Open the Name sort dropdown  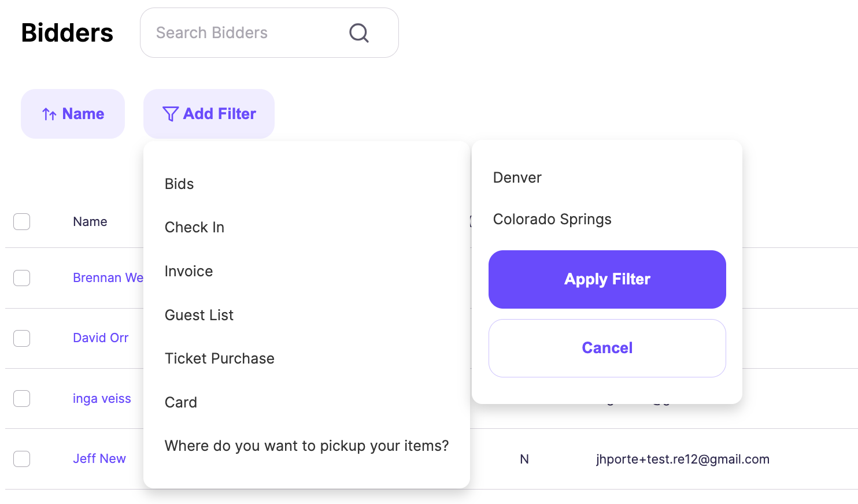tap(73, 114)
